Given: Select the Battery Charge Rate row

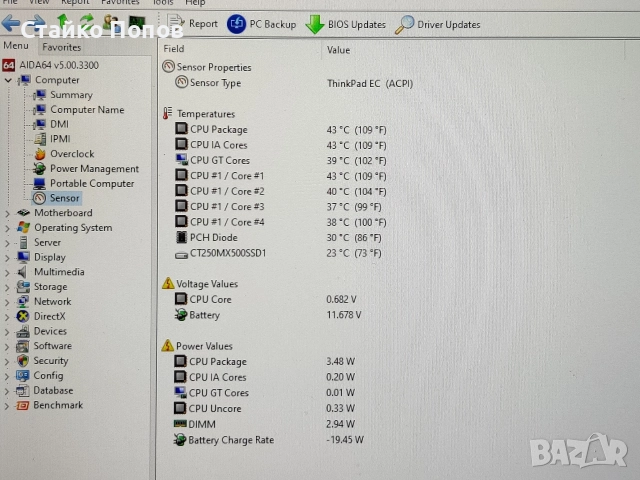Looking at the screenshot, I should (269, 440).
